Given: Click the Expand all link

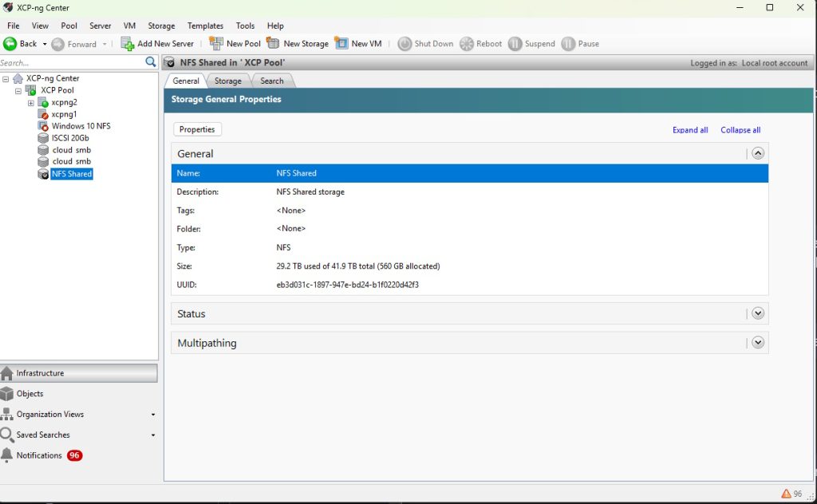Looking at the screenshot, I should tap(690, 130).
